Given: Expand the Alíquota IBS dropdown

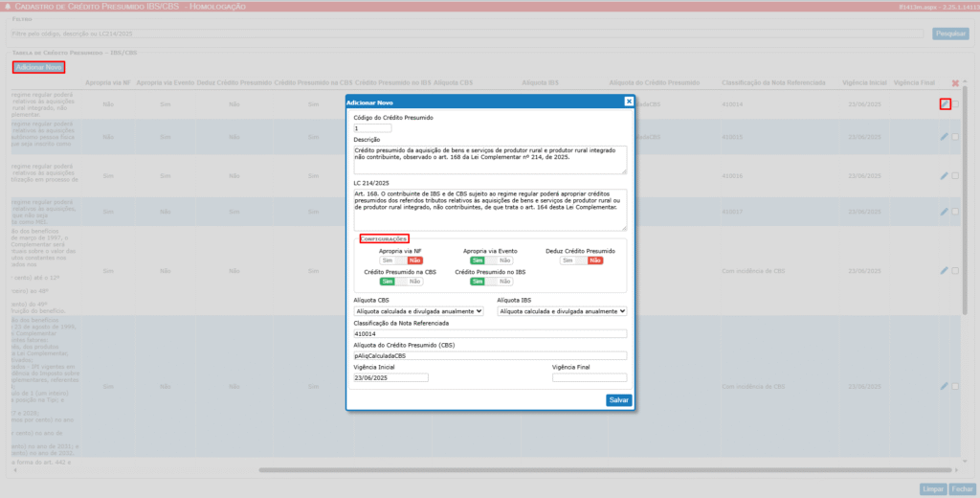Looking at the screenshot, I should [563, 311].
